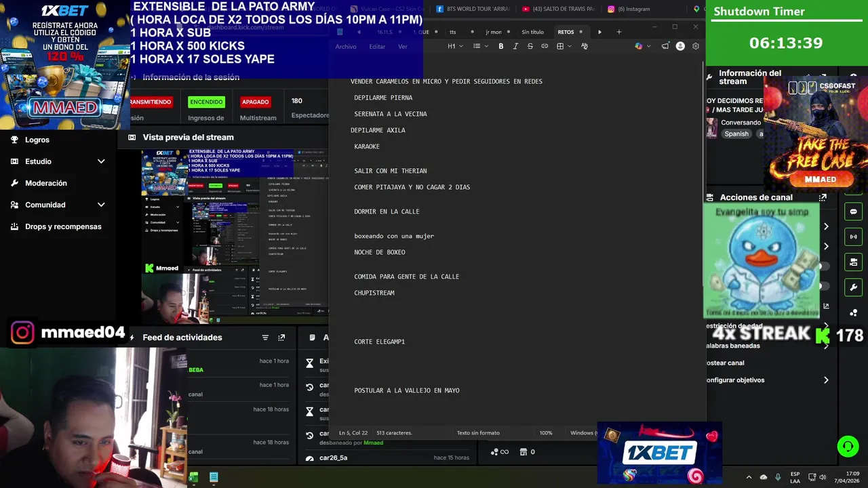868x488 pixels.
Task: Switch to tts Notepad tab
Action: coord(460,32)
